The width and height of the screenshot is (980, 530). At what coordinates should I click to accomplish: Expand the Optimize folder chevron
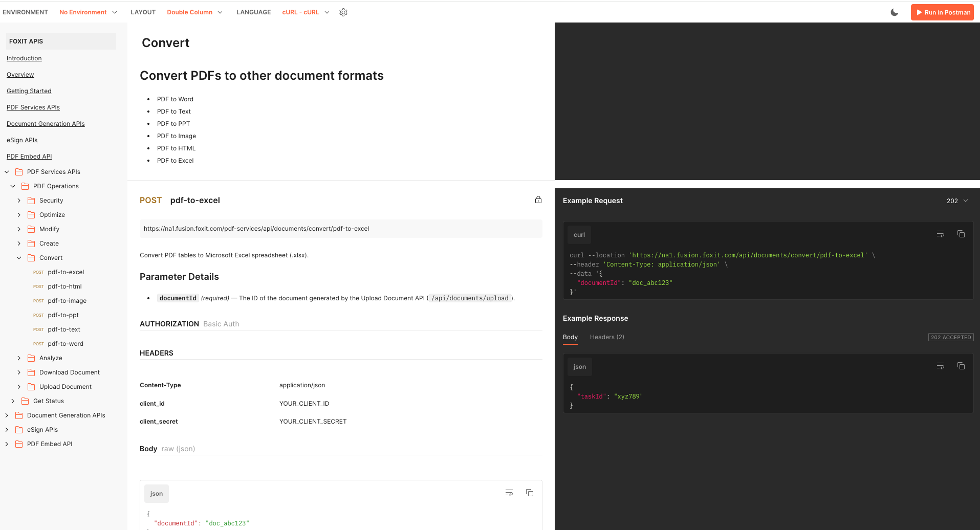19,215
